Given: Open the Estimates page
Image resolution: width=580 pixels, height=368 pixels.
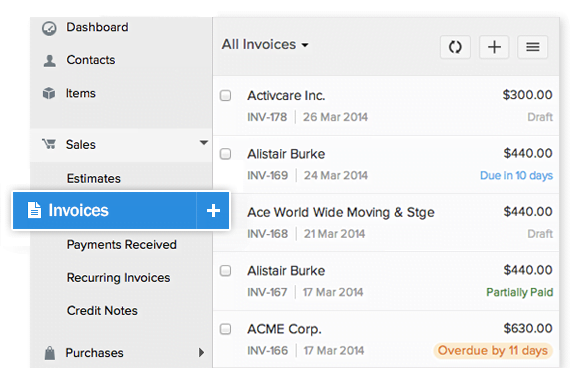Looking at the screenshot, I should pyautogui.click(x=94, y=179).
